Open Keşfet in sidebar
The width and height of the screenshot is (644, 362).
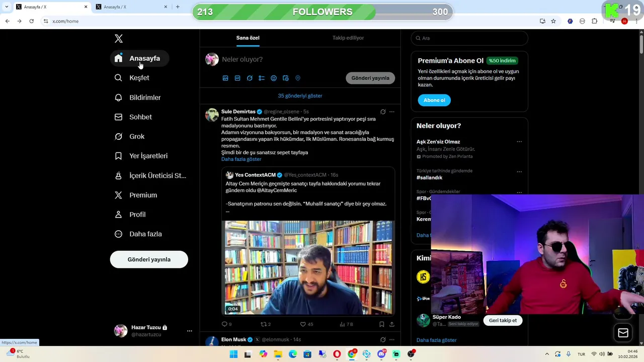pyautogui.click(x=132, y=78)
